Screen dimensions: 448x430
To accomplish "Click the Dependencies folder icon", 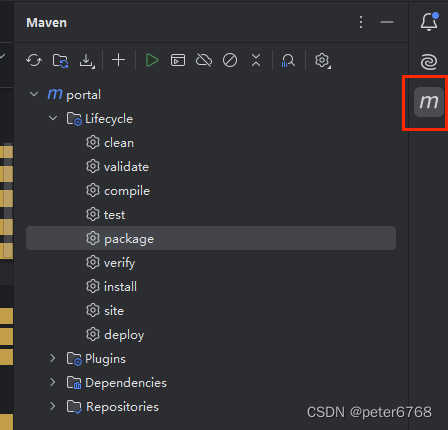I will click(x=74, y=383).
